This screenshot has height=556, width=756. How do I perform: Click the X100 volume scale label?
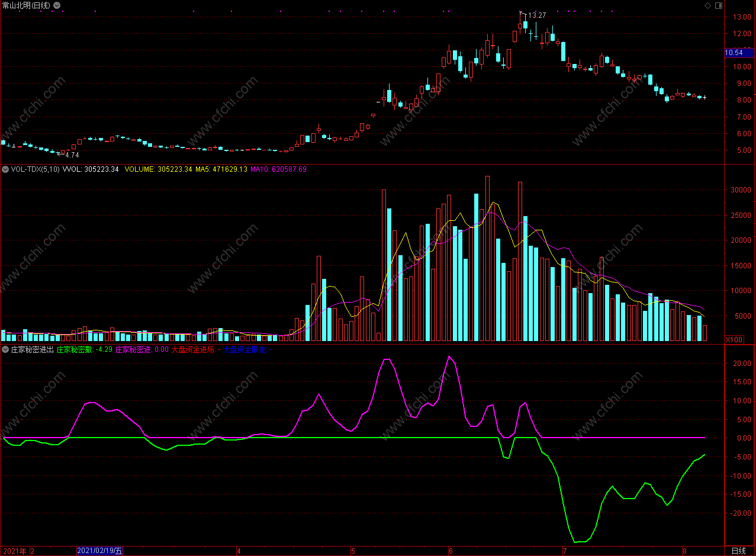coord(734,339)
